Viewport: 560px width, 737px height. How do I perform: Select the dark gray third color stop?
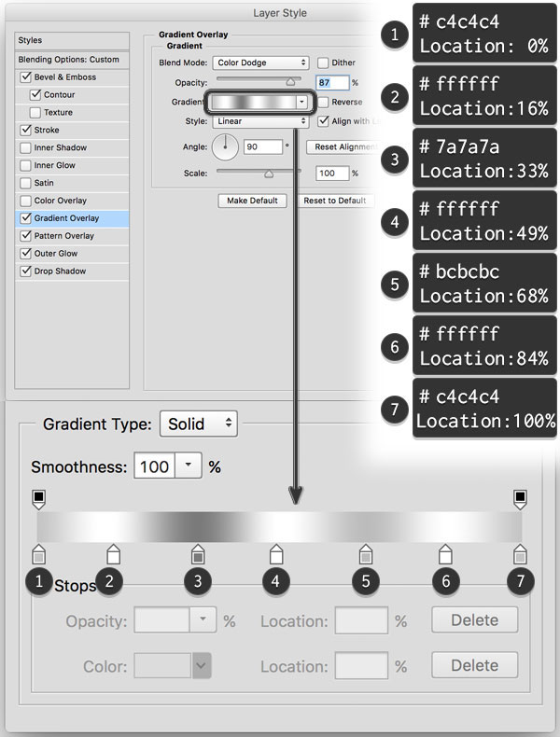point(198,554)
